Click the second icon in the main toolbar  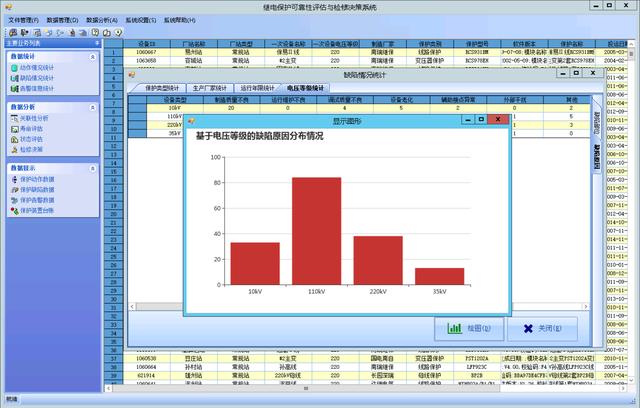[25, 33]
